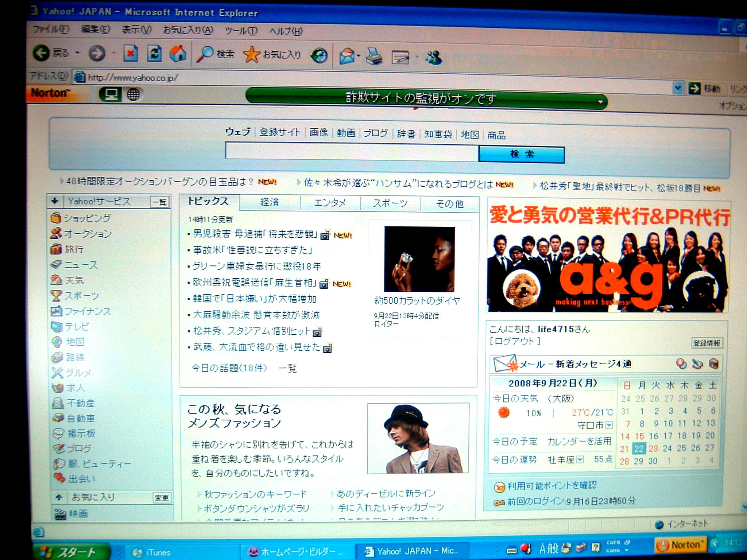Switch to the 経済 news tab
747x560 pixels.
click(x=270, y=202)
